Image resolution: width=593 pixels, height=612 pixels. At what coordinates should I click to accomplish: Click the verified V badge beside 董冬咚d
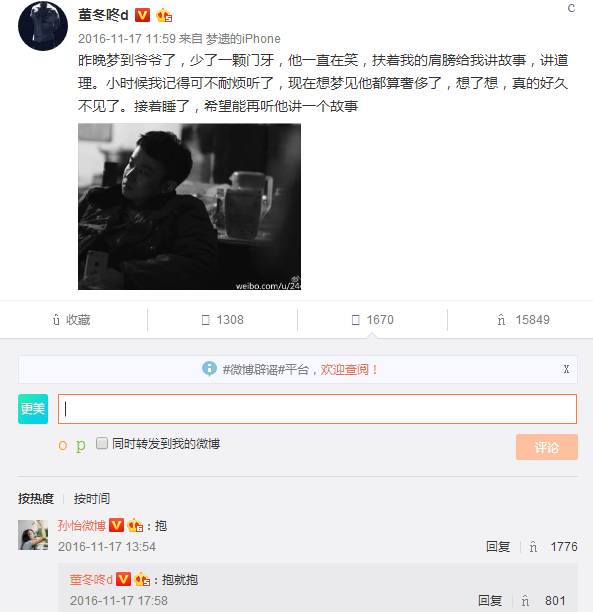click(x=142, y=15)
